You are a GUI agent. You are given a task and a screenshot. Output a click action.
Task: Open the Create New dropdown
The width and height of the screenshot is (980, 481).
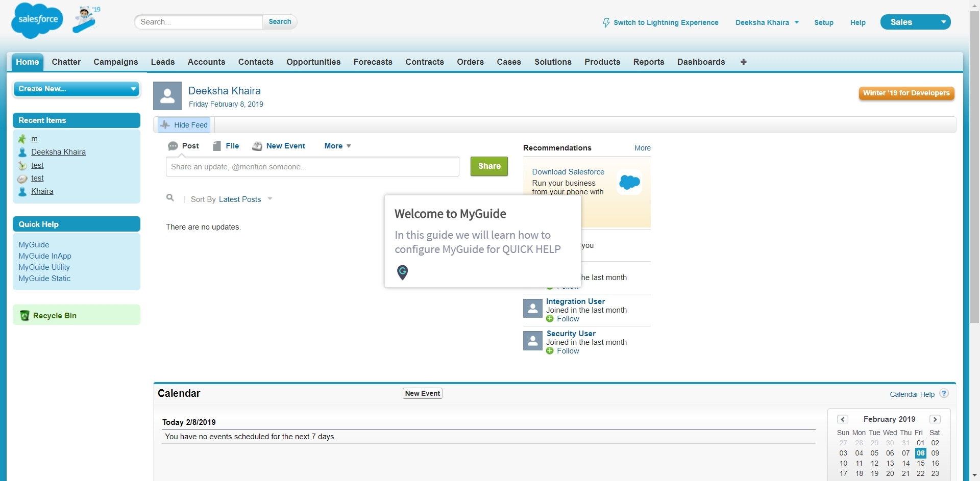click(77, 89)
